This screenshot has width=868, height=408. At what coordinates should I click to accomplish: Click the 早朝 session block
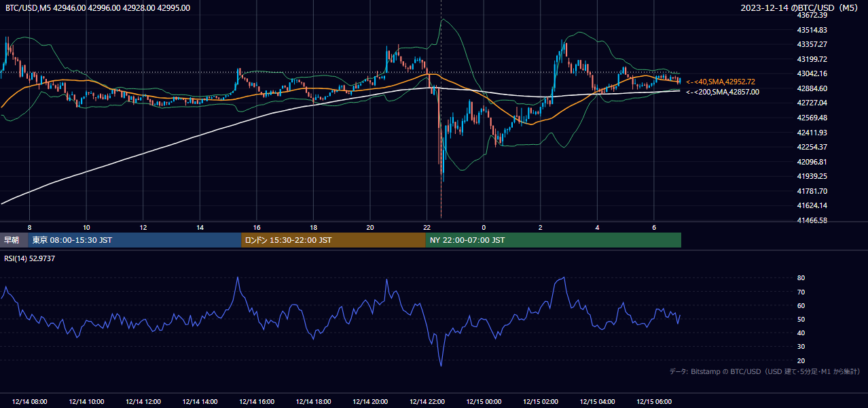coord(14,240)
